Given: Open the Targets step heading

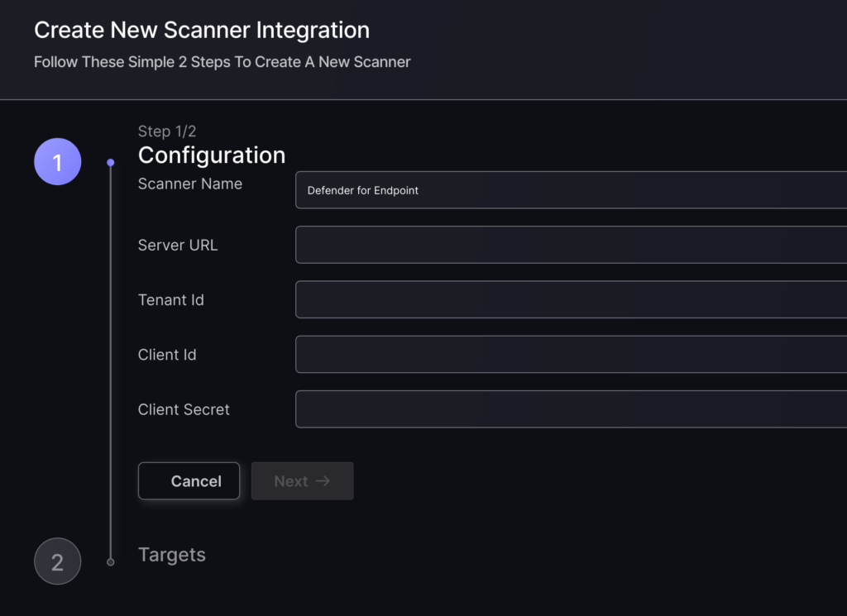Looking at the screenshot, I should tap(172, 555).
